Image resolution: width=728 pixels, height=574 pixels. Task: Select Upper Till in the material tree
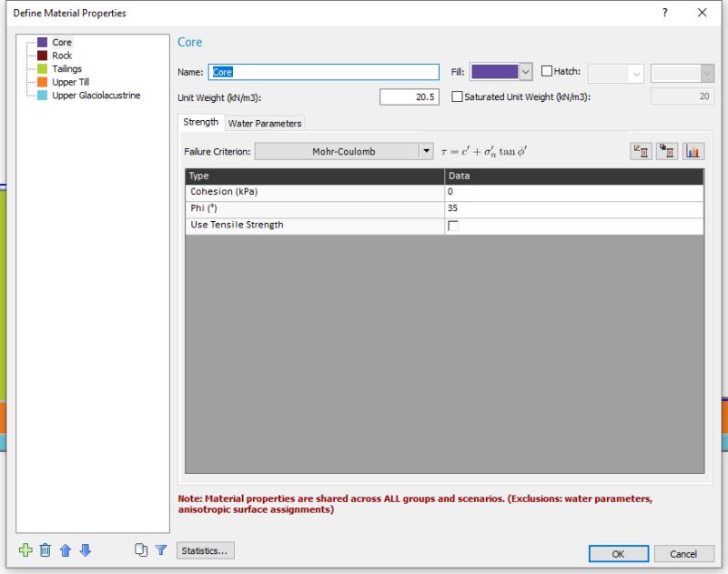[71, 82]
